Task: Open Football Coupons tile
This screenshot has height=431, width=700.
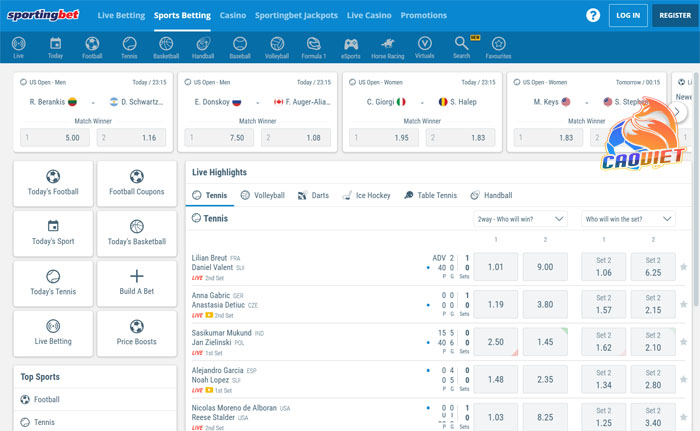Action: [x=137, y=184]
